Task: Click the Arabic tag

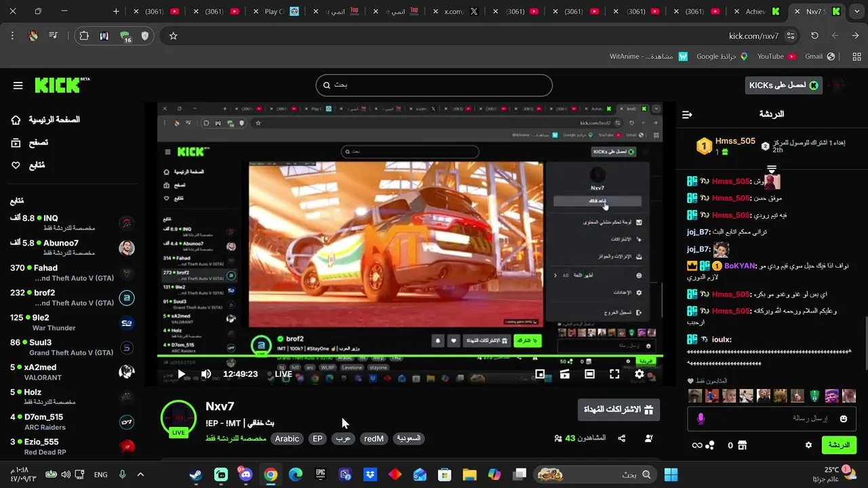Action: coord(287,439)
